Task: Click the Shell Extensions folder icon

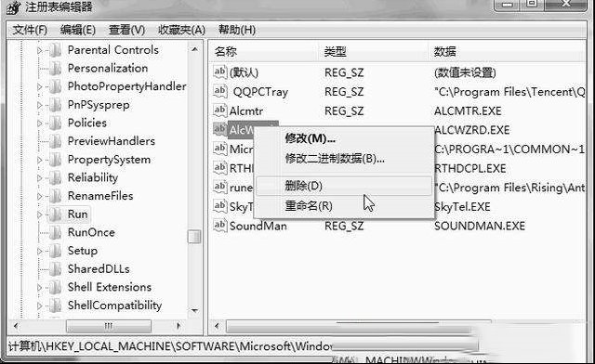Action: coord(56,287)
